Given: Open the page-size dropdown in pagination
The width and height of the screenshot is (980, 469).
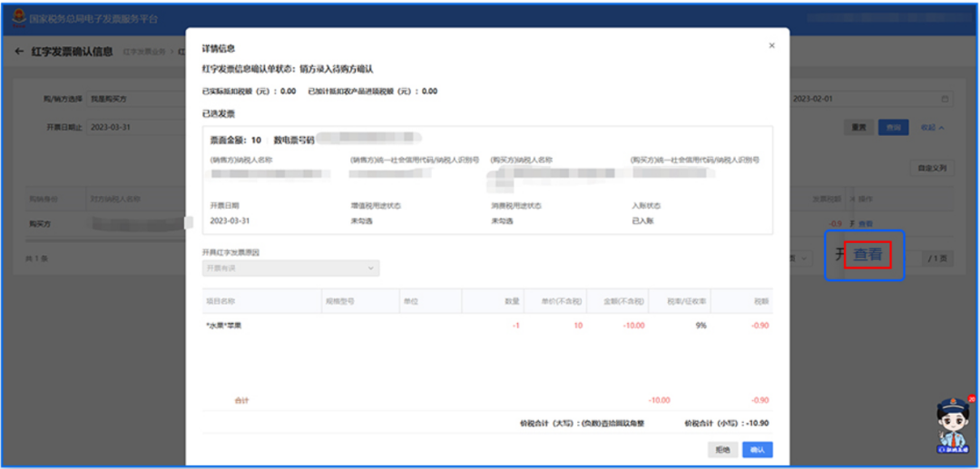Looking at the screenshot, I should pos(800,258).
